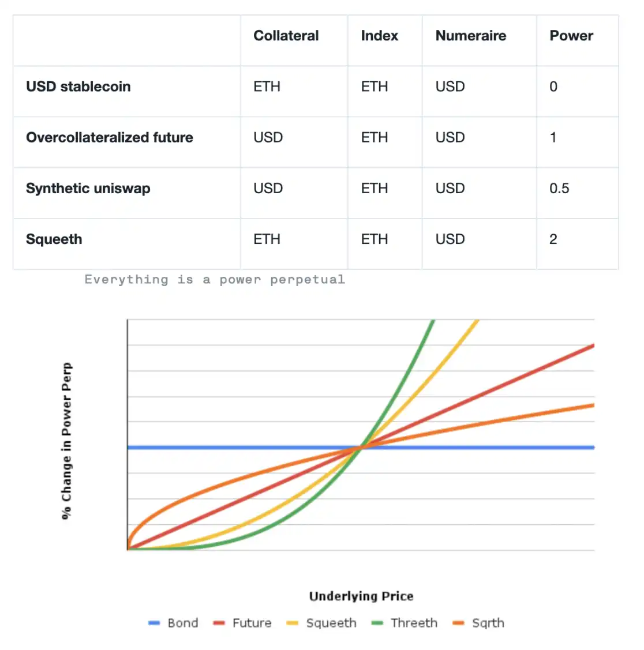This screenshot has width=644, height=650.
Task: Select the Threeth legend label
Action: pyautogui.click(x=414, y=623)
